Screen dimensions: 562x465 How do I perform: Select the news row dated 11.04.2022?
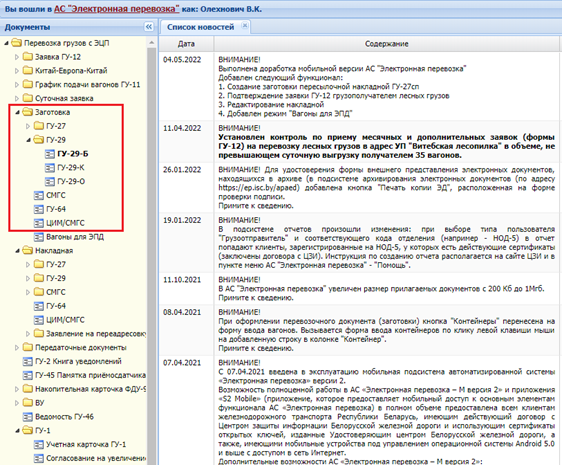[359, 142]
